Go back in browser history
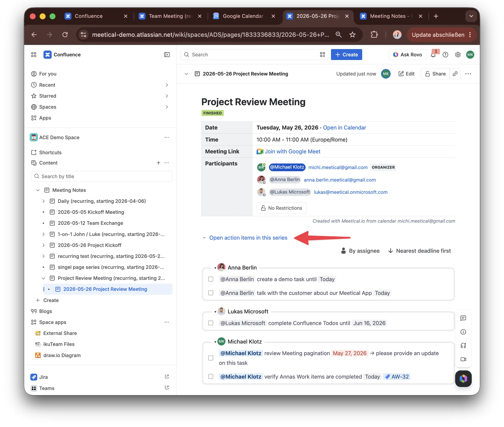 pos(34,35)
